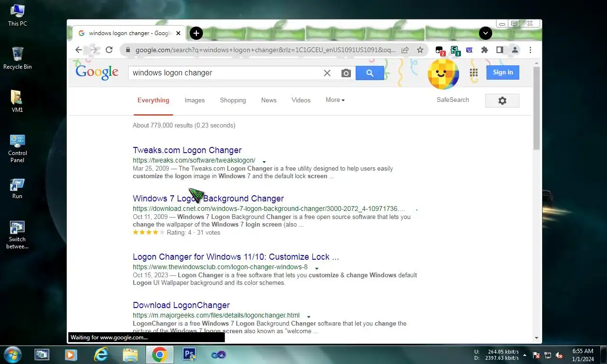Open the media player taskbar icon

[71, 354]
